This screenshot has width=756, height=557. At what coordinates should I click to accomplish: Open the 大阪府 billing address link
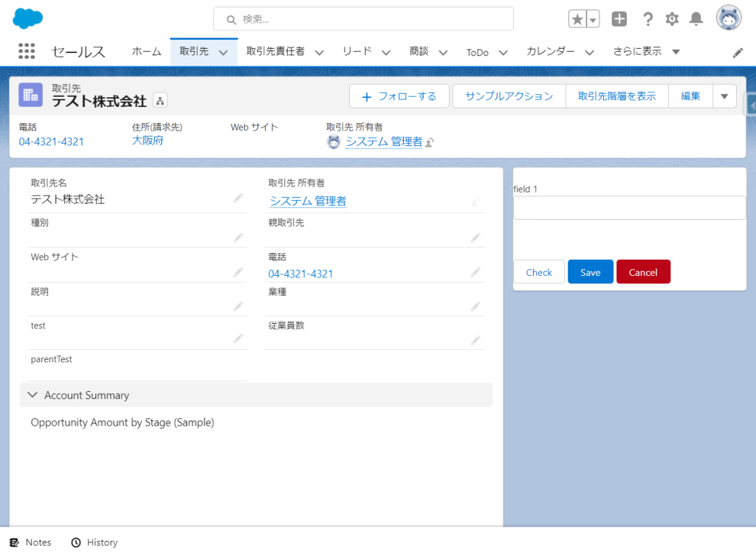148,141
